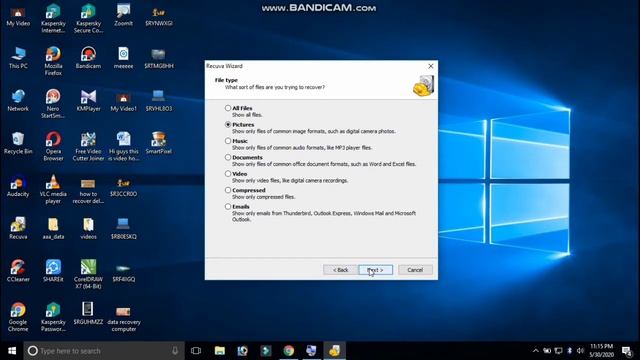Switch to Chrome in the taskbar
This screenshot has width=640, height=360.
(289, 351)
